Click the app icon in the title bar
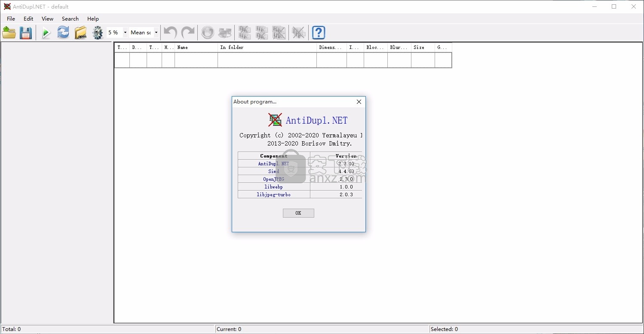This screenshot has height=334, width=644. point(7,6)
